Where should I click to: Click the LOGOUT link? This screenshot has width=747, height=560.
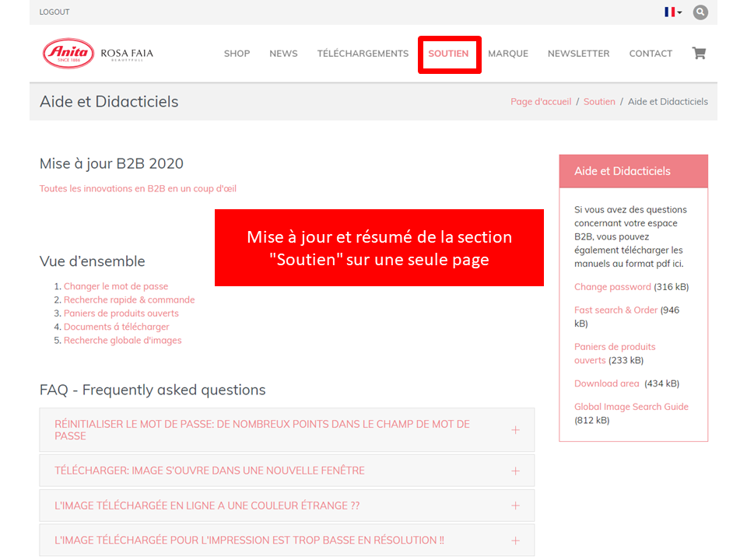coord(54,12)
